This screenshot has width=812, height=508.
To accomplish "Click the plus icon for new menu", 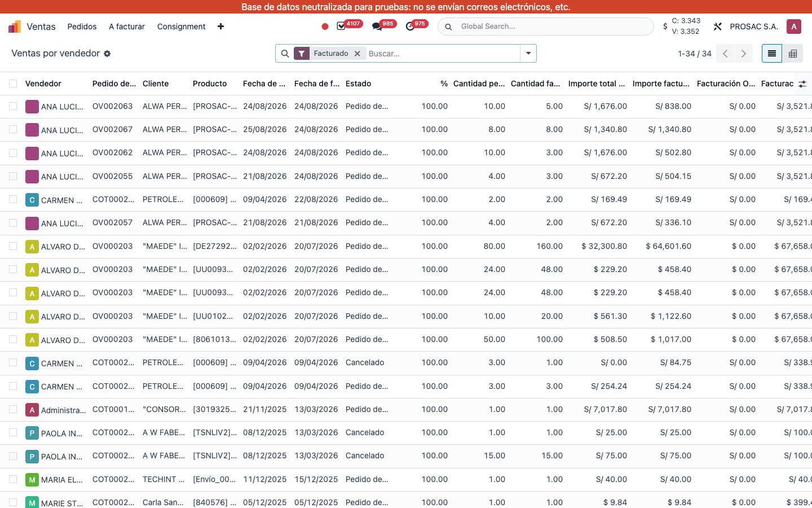I will click(220, 27).
